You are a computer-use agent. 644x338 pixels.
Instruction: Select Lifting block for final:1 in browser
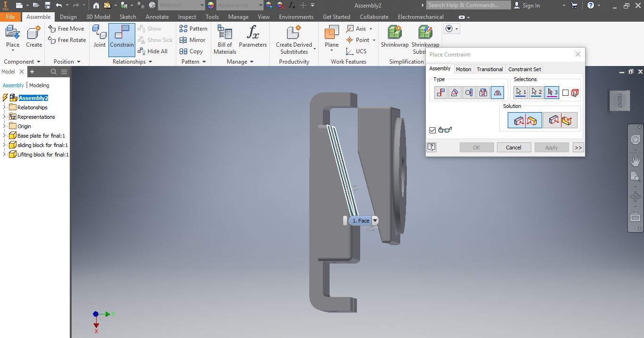(x=43, y=155)
